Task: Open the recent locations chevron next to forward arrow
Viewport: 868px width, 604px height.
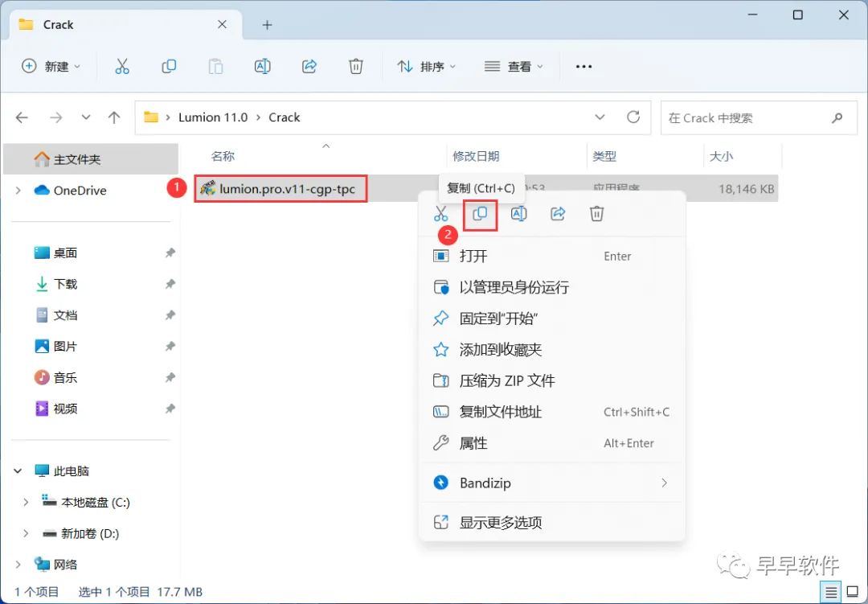Action: pos(86,117)
